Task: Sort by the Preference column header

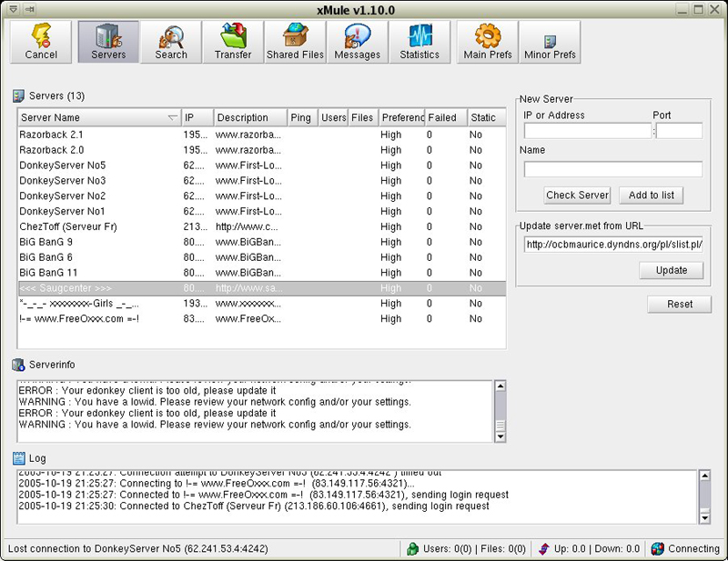Action: pos(402,118)
